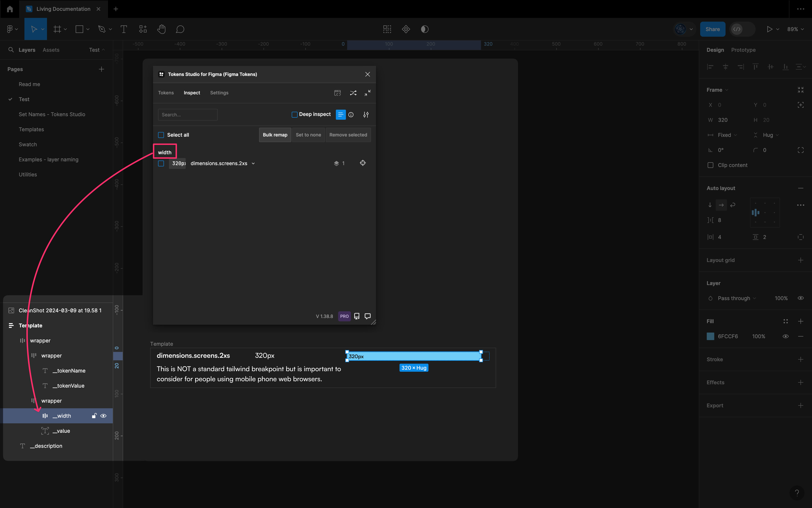Click the Bulk remap button

pos(275,135)
